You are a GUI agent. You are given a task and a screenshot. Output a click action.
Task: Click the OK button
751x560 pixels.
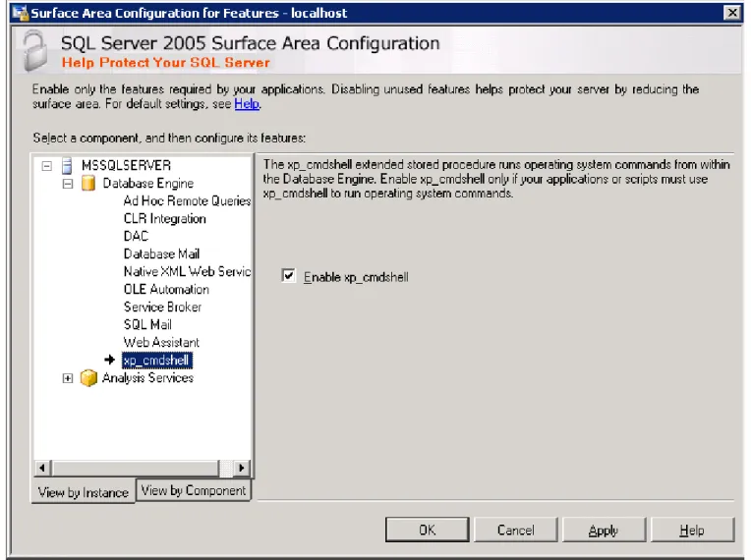(428, 530)
